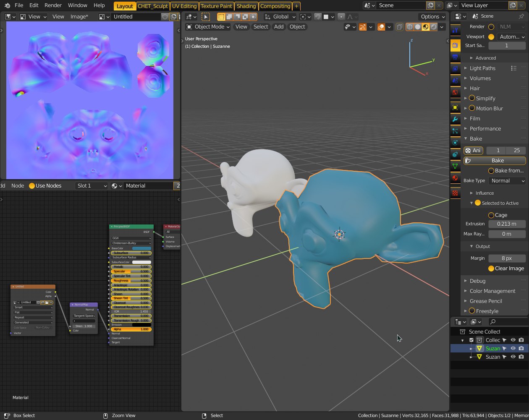This screenshot has height=420, width=529.
Task: Switch viewport to Wireframe shading
Action: [410, 27]
